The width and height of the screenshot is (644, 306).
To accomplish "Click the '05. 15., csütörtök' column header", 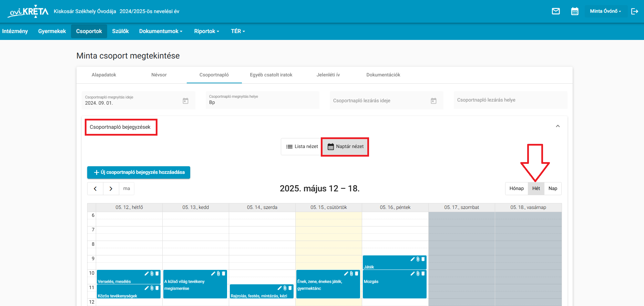I will click(x=329, y=208).
